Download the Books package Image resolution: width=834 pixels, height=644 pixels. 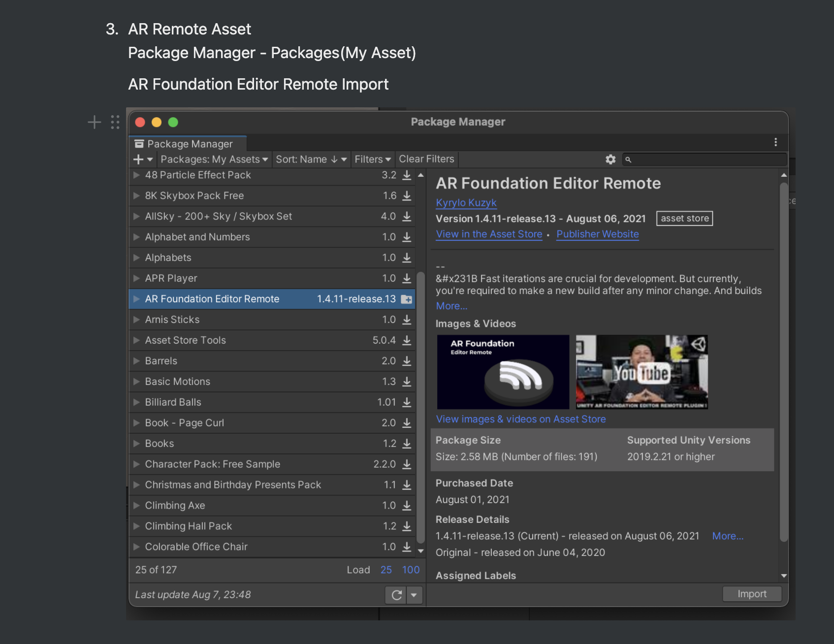pos(407,444)
